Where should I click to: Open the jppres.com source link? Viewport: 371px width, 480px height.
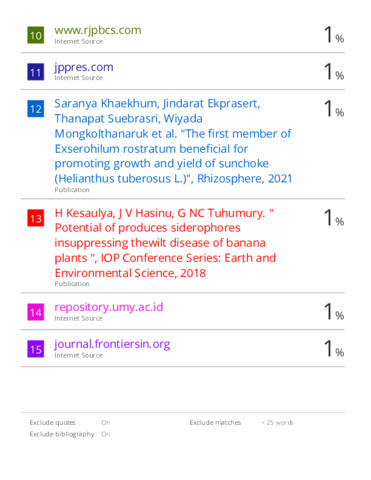click(84, 67)
